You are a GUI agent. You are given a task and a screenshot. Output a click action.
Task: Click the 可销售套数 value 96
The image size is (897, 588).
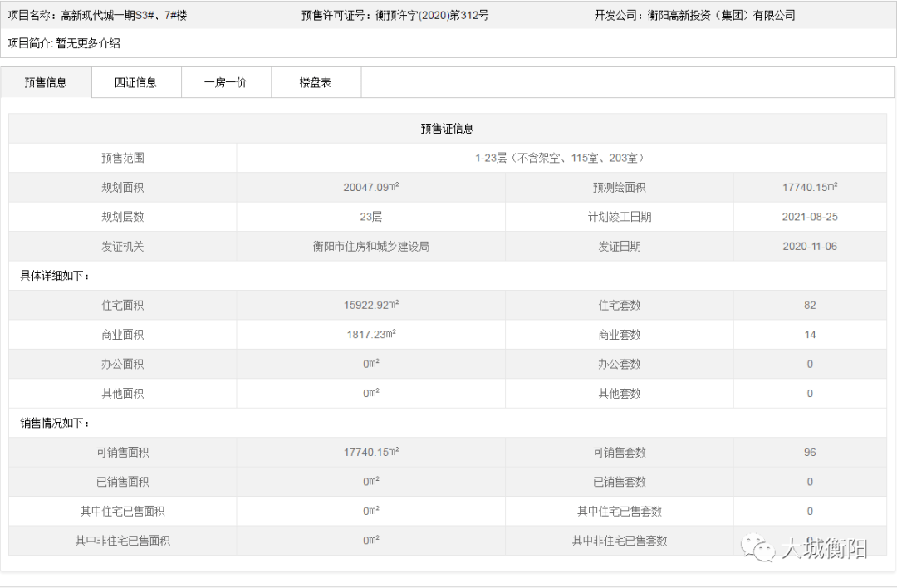(810, 452)
